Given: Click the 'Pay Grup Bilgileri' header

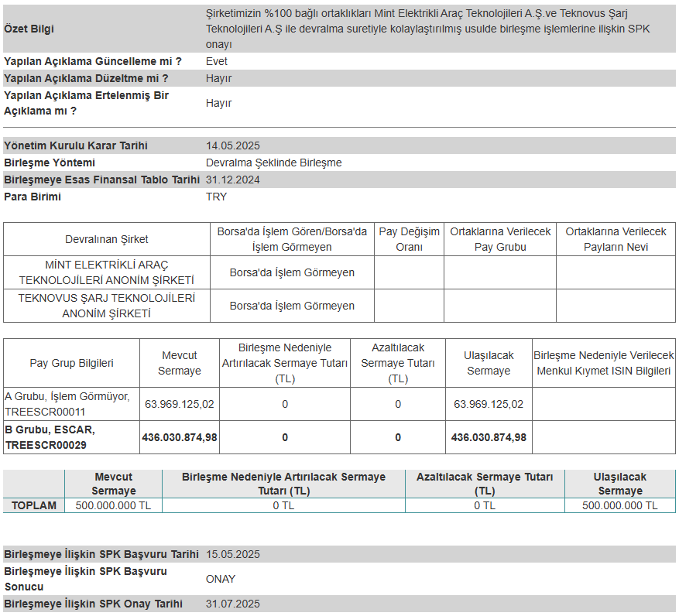Looking at the screenshot, I should tap(71, 363).
